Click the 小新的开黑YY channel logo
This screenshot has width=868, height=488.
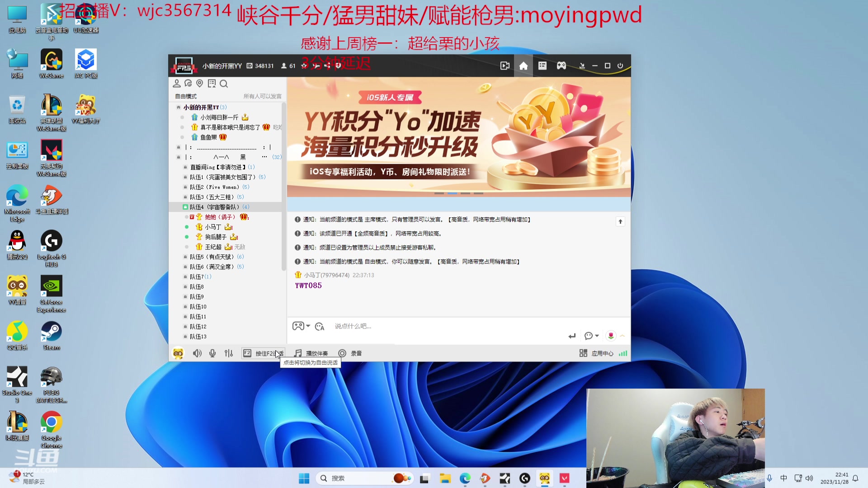pos(184,66)
